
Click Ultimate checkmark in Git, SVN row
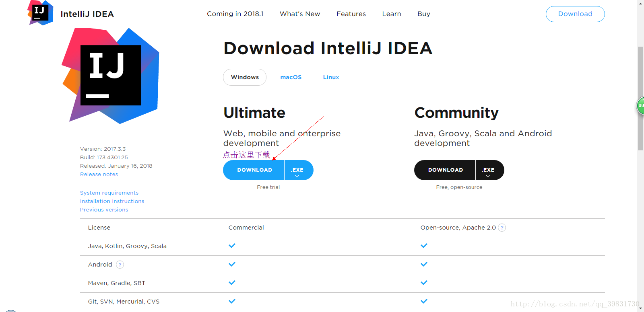[232, 301]
